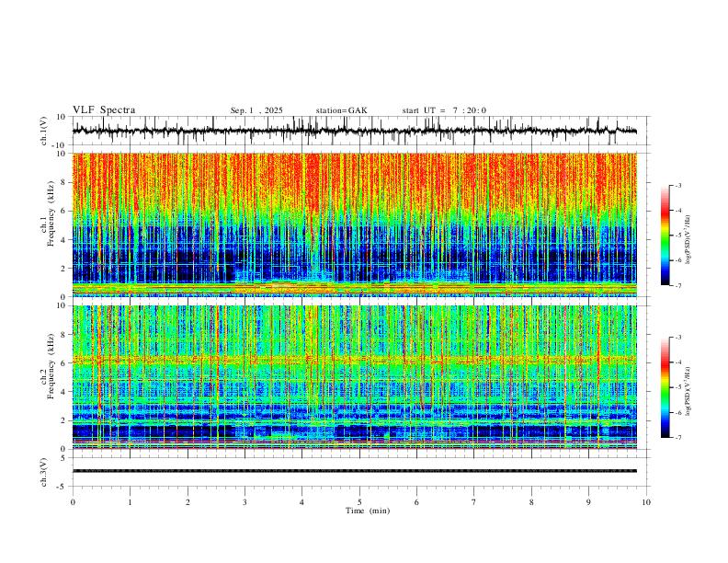Click the ch.1 voltage waveform trace

(355, 131)
